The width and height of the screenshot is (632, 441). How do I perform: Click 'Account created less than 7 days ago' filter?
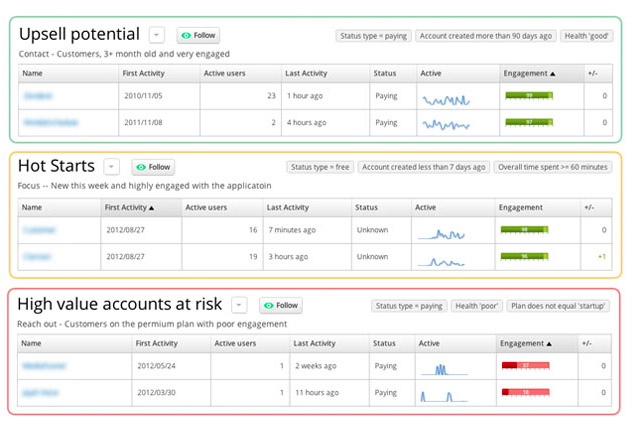(x=423, y=167)
